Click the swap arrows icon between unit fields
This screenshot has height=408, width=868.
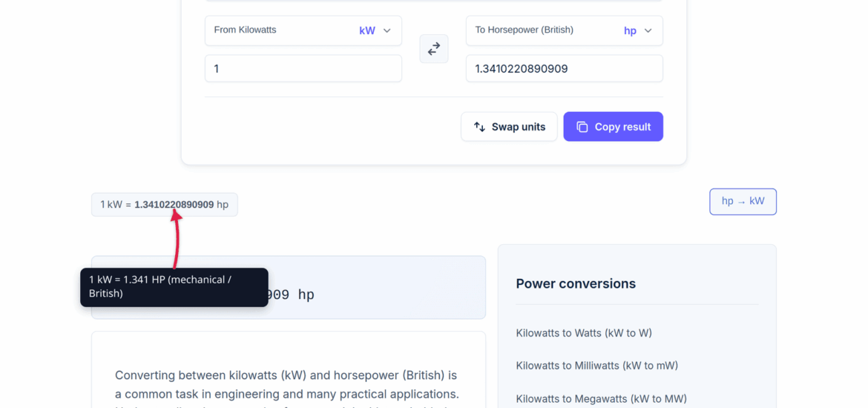point(433,49)
